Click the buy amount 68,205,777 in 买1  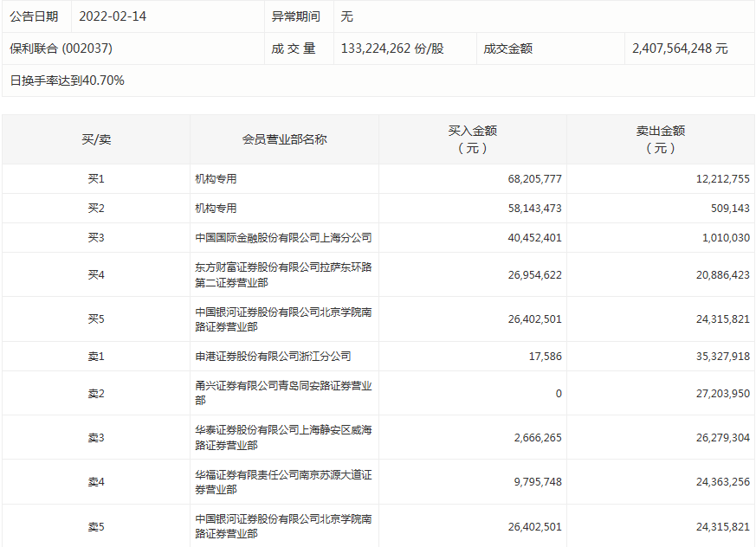[x=534, y=179]
